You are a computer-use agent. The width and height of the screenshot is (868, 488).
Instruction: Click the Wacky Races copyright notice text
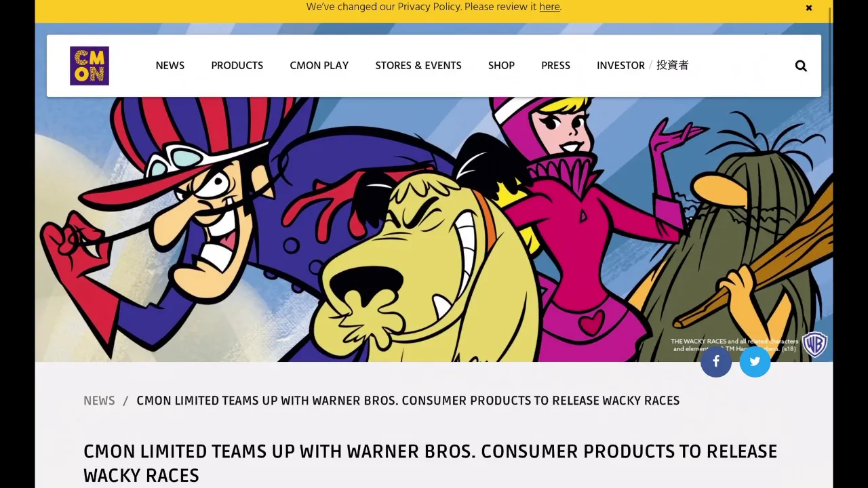pyautogui.click(x=734, y=345)
